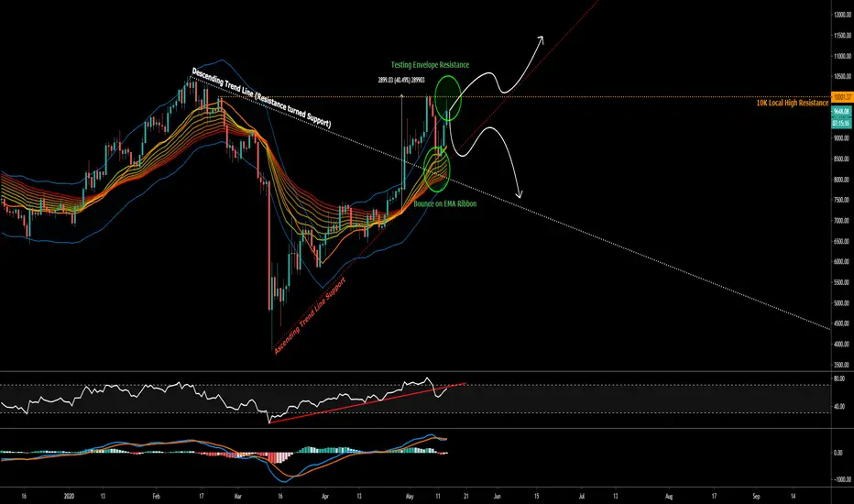The image size is (854, 504).
Task: Click the 8500.00 price axis label
Action: [842, 159]
